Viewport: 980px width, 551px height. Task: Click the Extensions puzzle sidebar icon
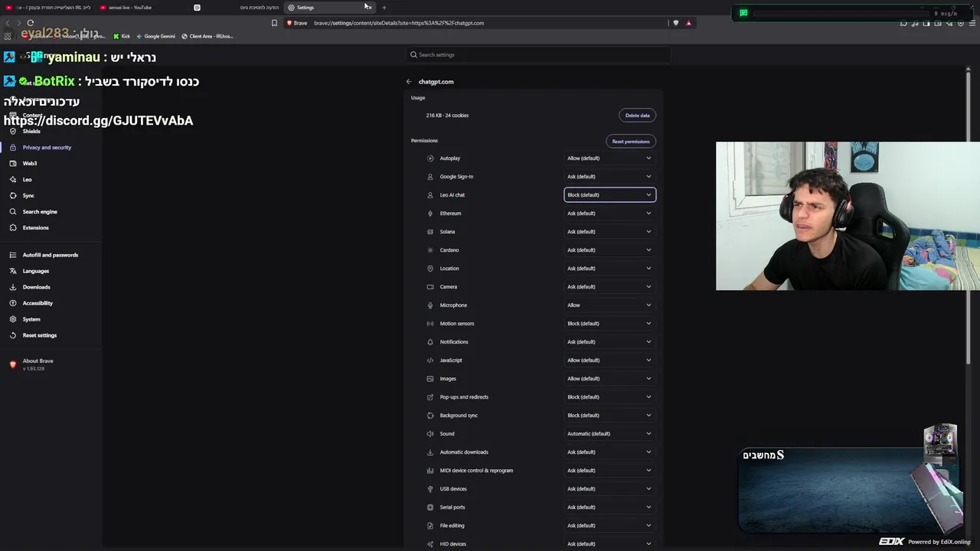[13, 228]
